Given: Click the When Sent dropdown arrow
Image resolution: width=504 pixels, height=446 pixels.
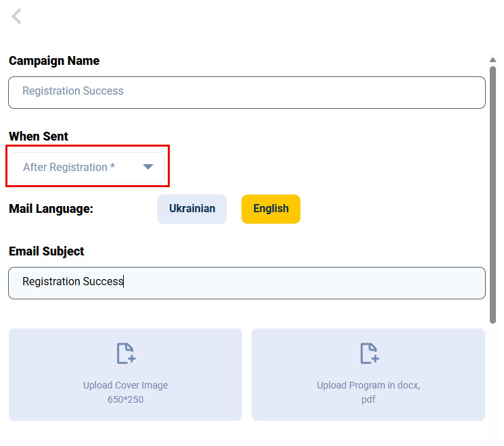Looking at the screenshot, I should [148, 167].
